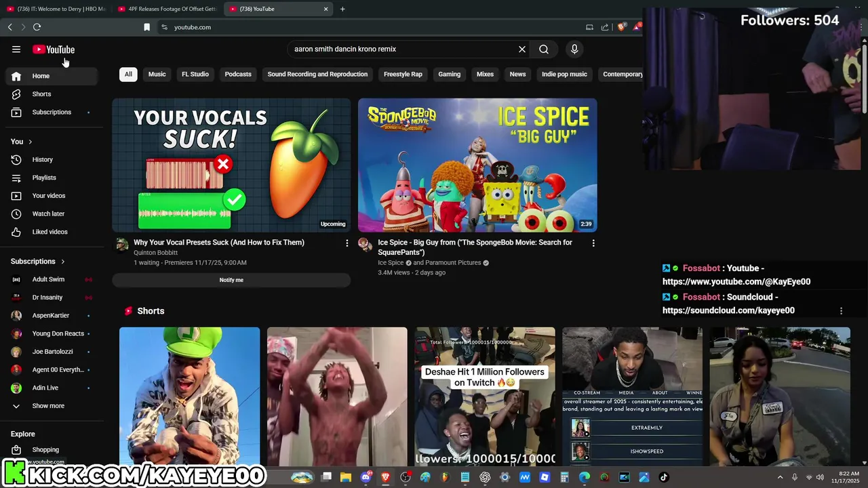Open site settings icon in address bar
The height and width of the screenshot is (488, 868).
click(x=164, y=27)
